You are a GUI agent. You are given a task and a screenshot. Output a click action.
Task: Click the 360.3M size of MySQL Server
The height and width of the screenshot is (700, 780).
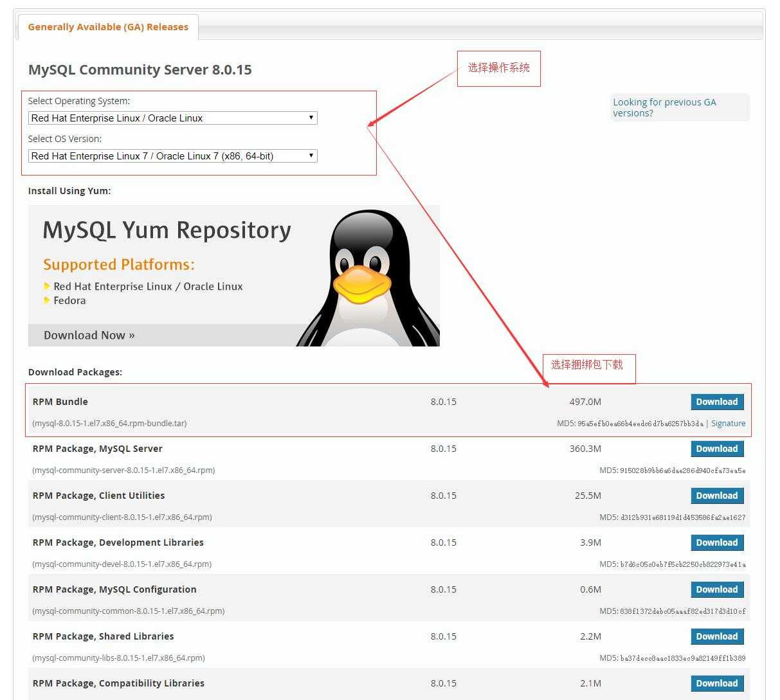point(585,449)
